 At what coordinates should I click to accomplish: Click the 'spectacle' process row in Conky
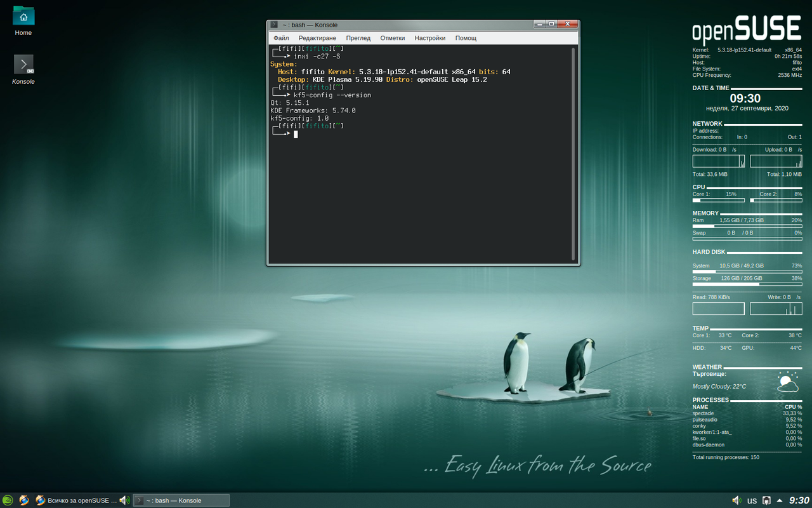point(747,413)
